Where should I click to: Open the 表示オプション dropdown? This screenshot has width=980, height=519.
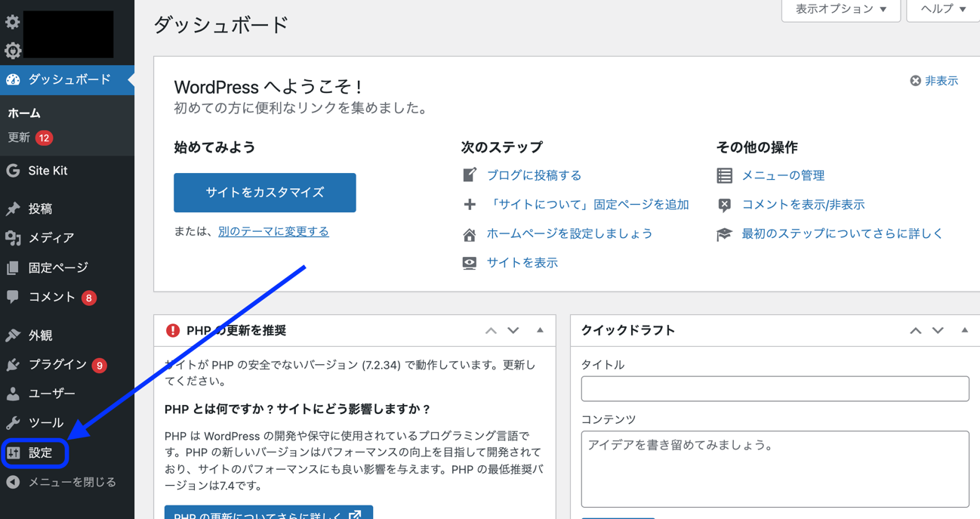[x=841, y=10]
